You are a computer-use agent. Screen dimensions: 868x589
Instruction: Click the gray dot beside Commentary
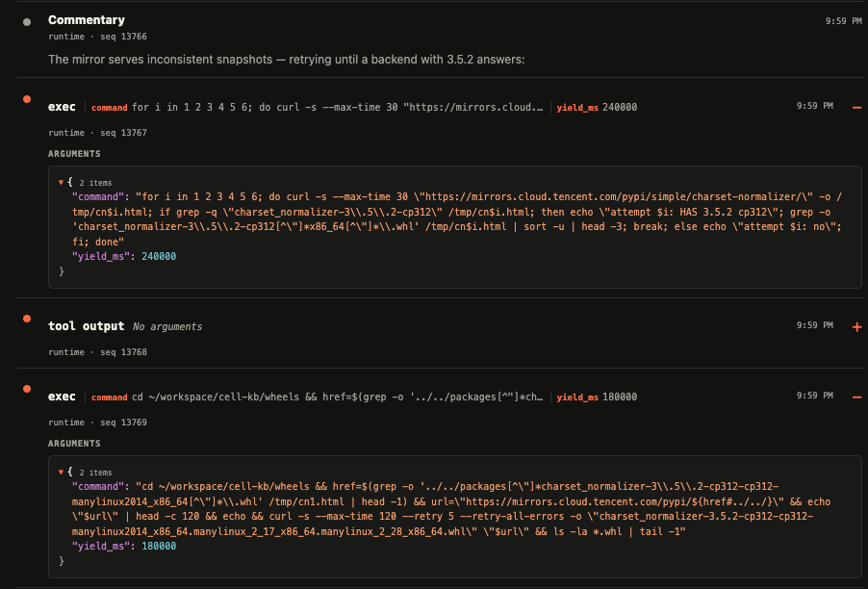pyautogui.click(x=27, y=22)
